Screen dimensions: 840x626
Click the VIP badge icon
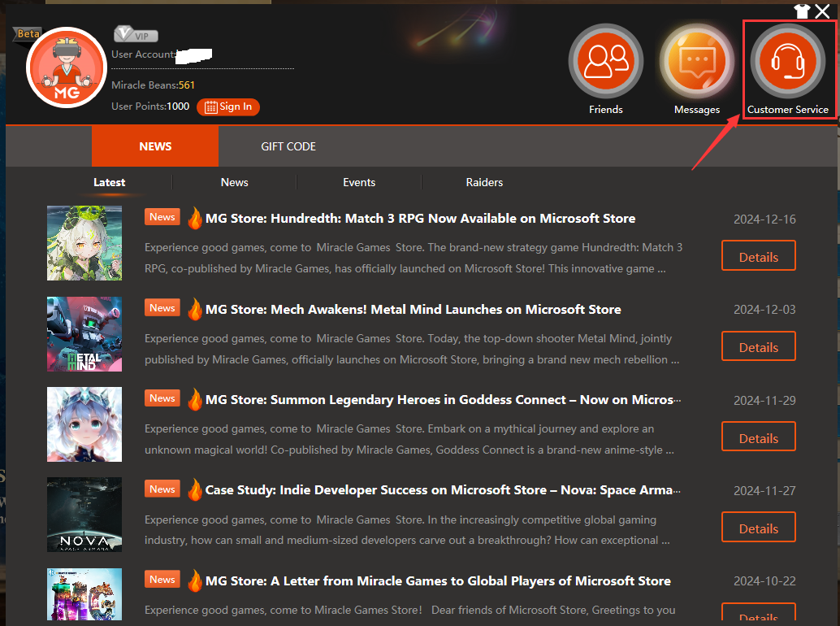[x=135, y=35]
